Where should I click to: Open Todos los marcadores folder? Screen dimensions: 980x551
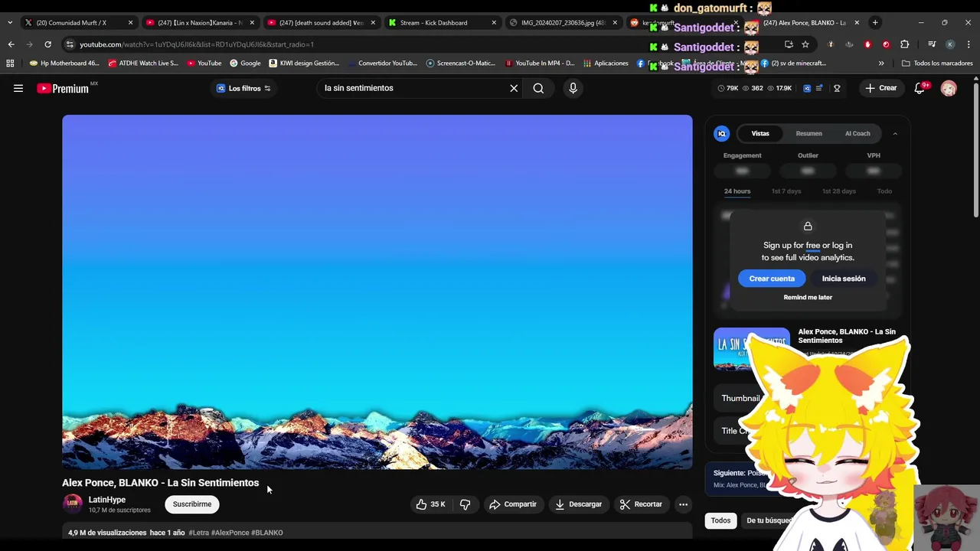click(937, 63)
